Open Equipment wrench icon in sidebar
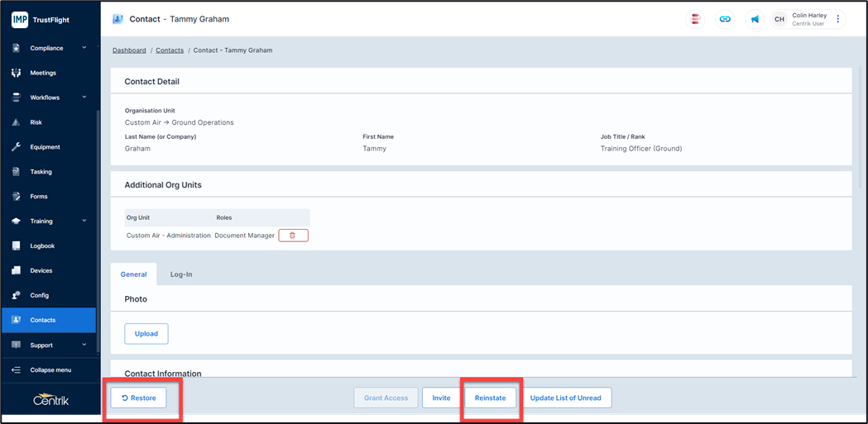The image size is (868, 424). click(x=16, y=147)
